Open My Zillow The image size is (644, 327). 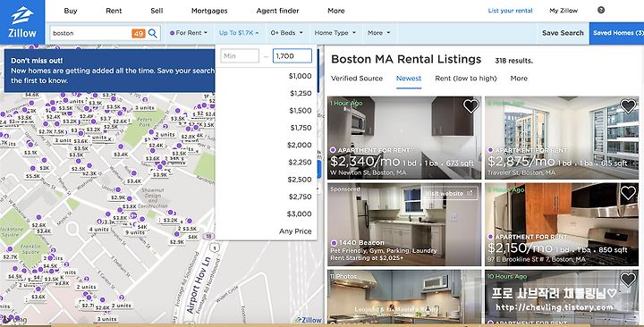(563, 11)
